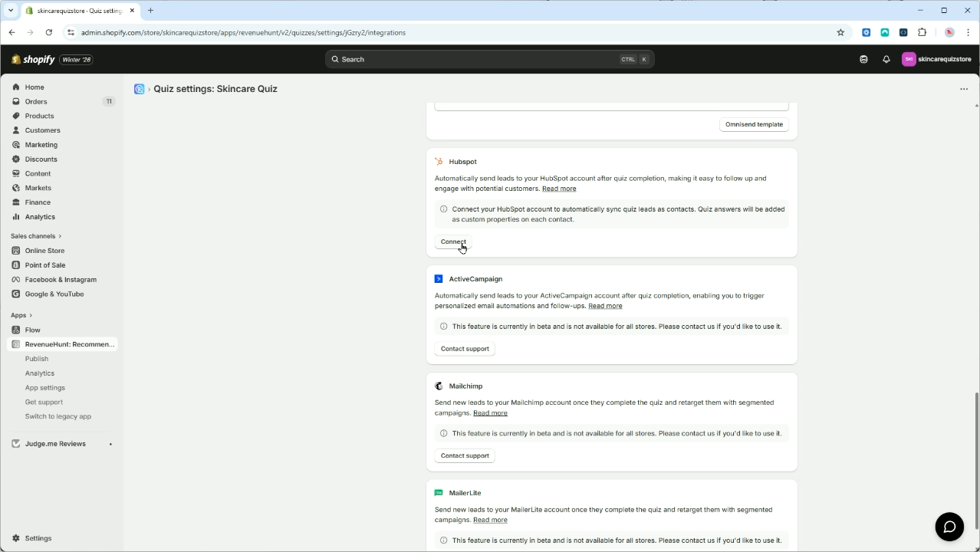Go to Orders in sidebar

point(36,101)
